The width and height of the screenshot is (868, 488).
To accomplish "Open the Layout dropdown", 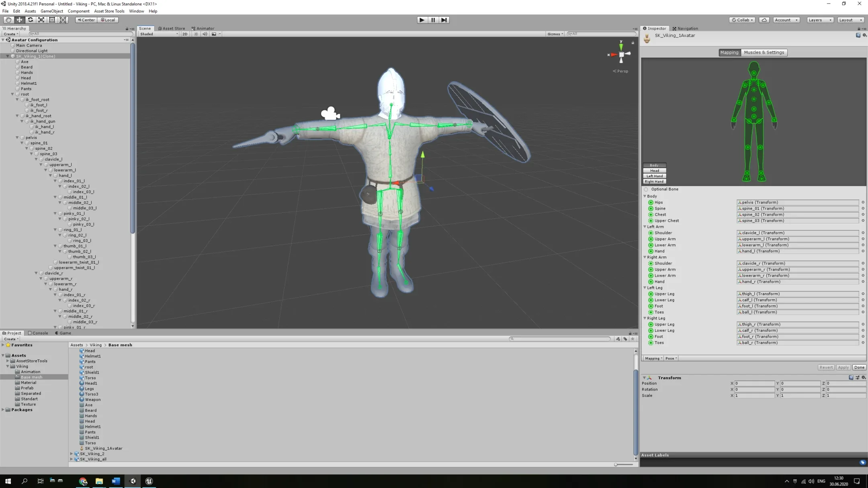I will 851,20.
